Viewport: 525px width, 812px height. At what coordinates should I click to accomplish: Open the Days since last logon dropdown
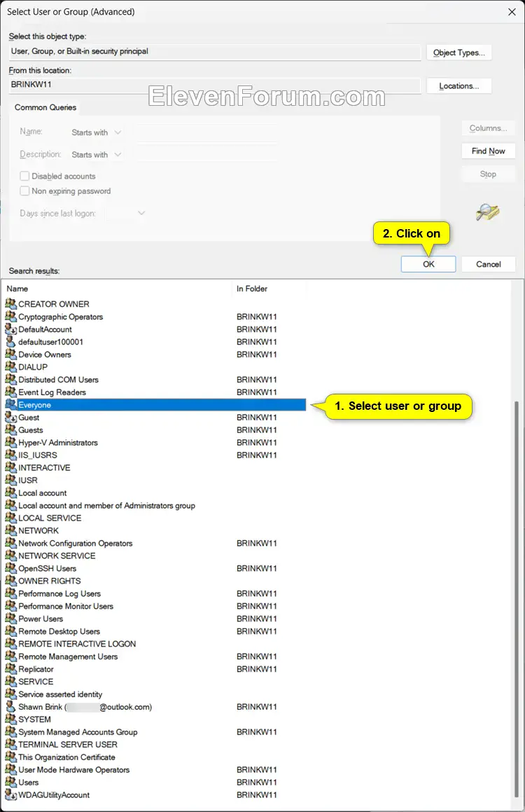(126, 213)
